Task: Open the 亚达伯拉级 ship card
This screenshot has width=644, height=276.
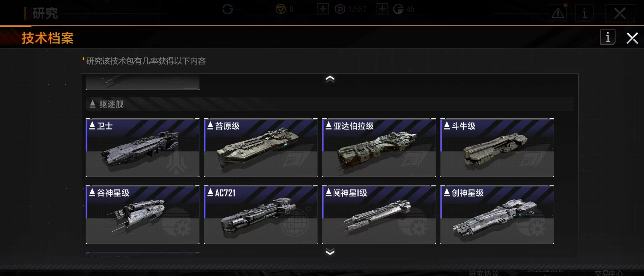Action: [x=379, y=148]
